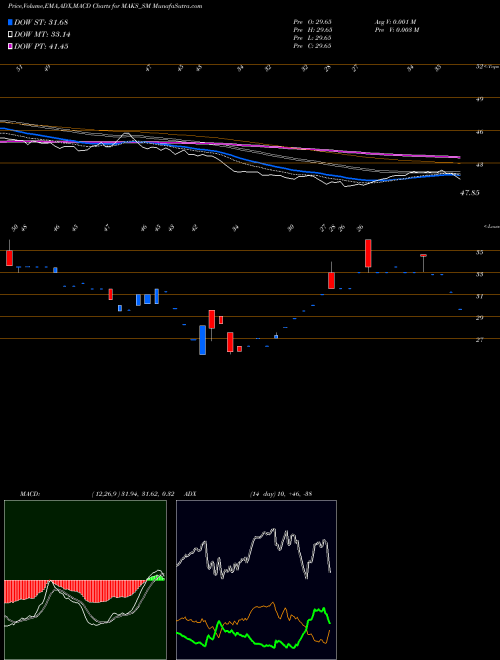This screenshot has width=500, height=660.
Task: Select the 'Pre C: 29.65' close value
Action: [x=312, y=46]
